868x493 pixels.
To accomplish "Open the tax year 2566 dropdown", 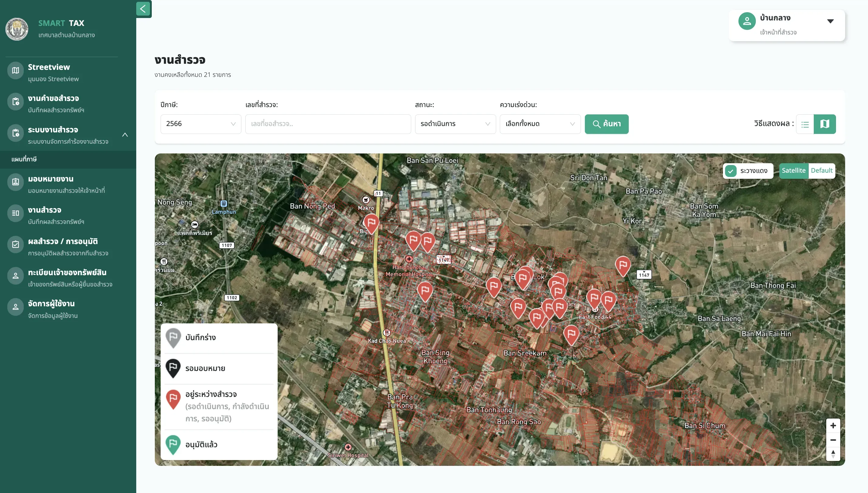I will point(201,124).
